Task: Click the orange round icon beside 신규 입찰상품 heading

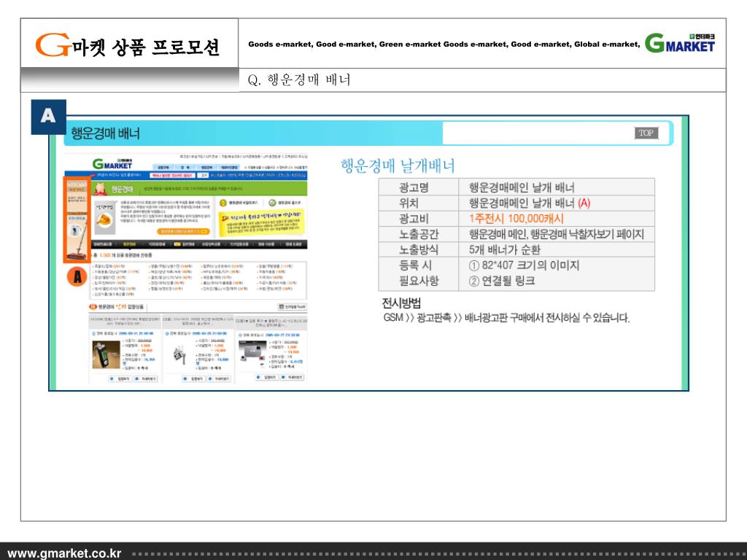Action: coord(93,307)
